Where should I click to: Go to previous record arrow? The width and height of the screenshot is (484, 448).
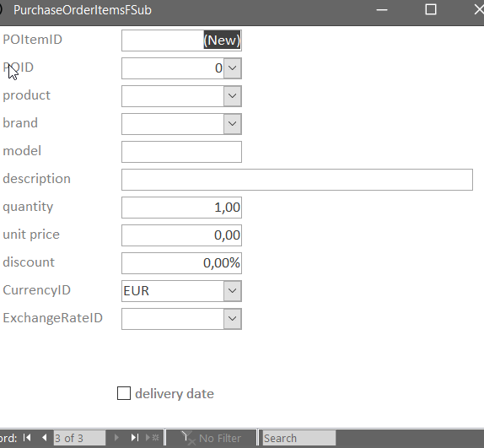tap(45, 438)
